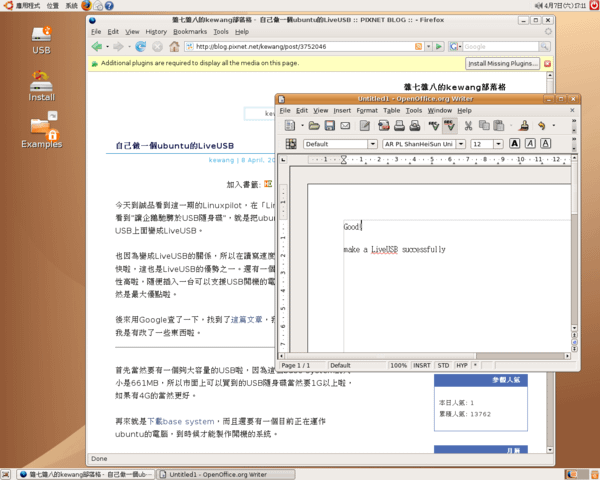Click the RSS feed icon in address bar
600x480 pixels.
(x=419, y=47)
